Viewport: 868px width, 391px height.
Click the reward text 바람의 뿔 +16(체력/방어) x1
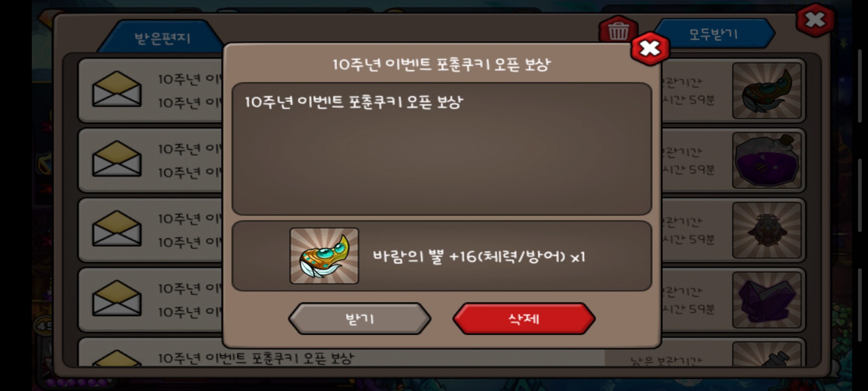tap(479, 256)
